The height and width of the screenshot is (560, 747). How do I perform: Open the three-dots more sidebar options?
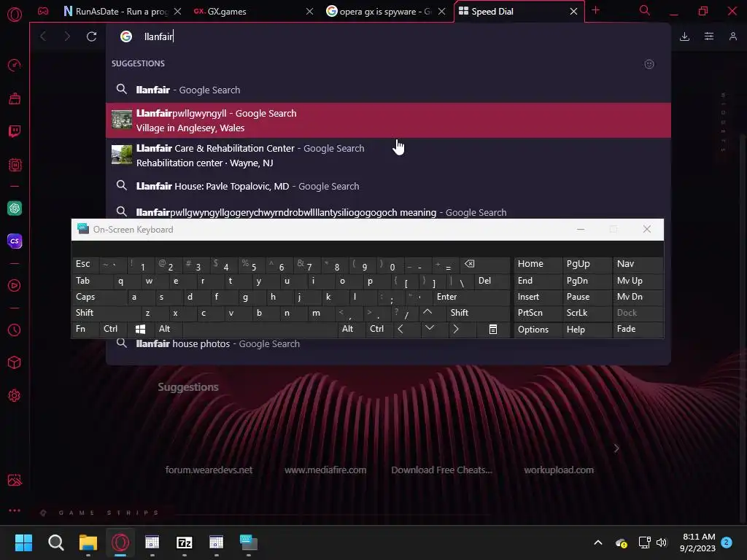(x=15, y=510)
